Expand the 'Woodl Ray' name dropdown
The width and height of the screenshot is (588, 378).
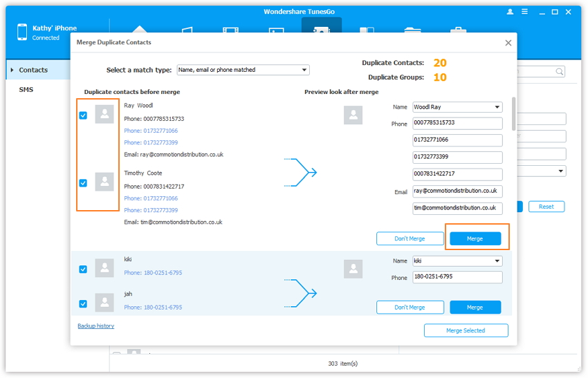tap(497, 107)
